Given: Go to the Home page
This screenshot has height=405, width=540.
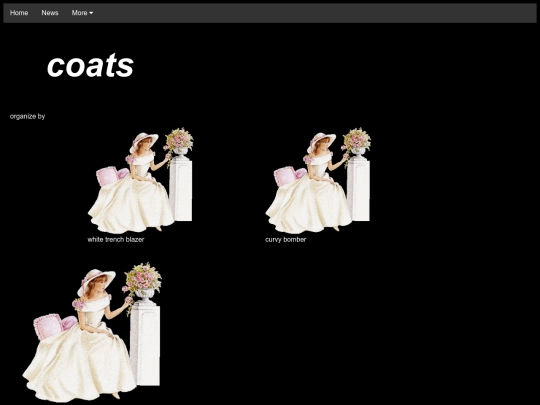Looking at the screenshot, I should point(19,13).
